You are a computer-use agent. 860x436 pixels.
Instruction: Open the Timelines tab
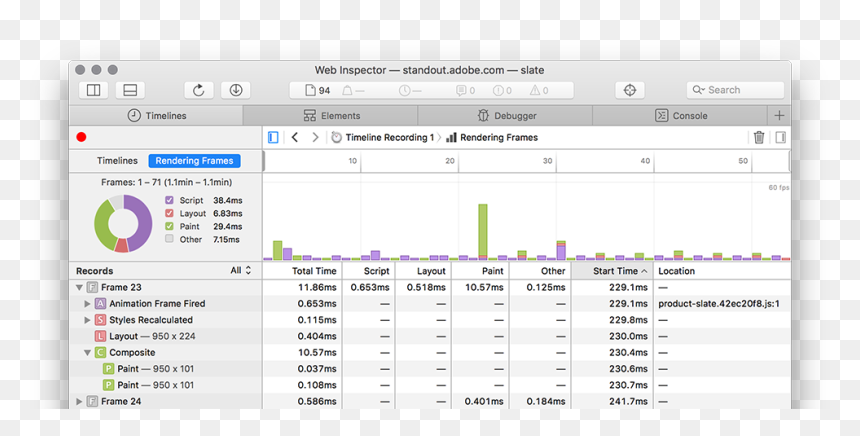(x=157, y=116)
